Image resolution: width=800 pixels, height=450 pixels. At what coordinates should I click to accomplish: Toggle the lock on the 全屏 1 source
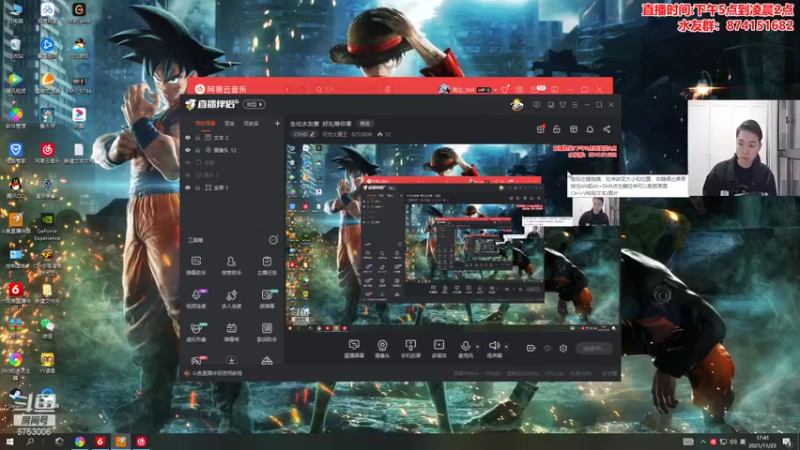click(198, 188)
